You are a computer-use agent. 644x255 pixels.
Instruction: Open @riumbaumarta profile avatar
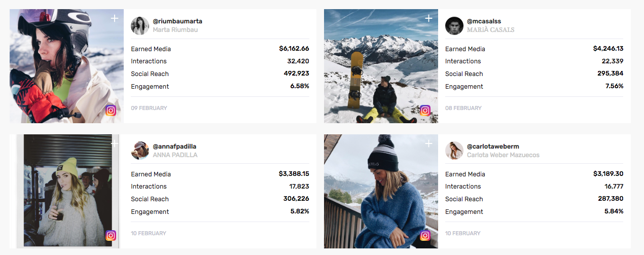140,26
